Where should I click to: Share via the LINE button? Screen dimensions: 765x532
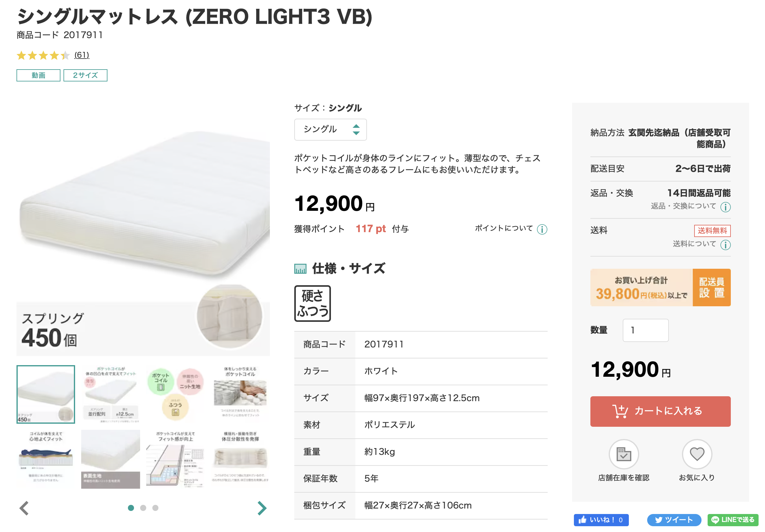[x=733, y=520]
